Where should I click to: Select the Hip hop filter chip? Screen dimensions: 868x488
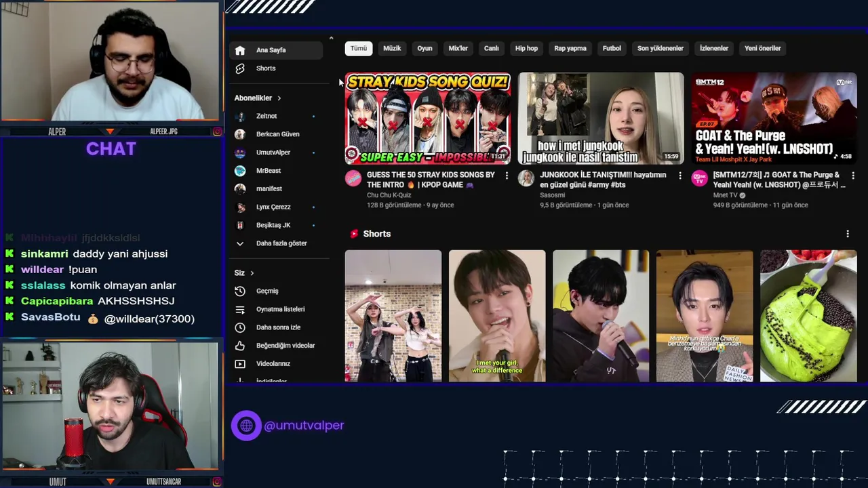pyautogui.click(x=526, y=48)
